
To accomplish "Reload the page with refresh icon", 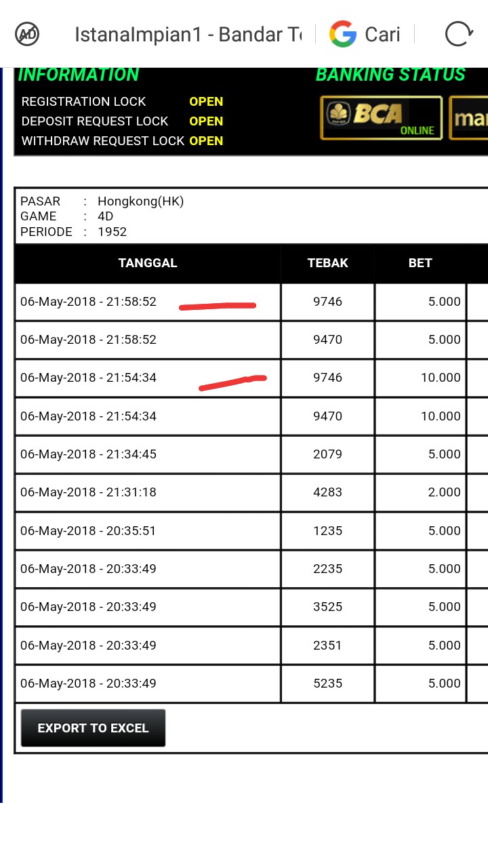I will [x=457, y=34].
